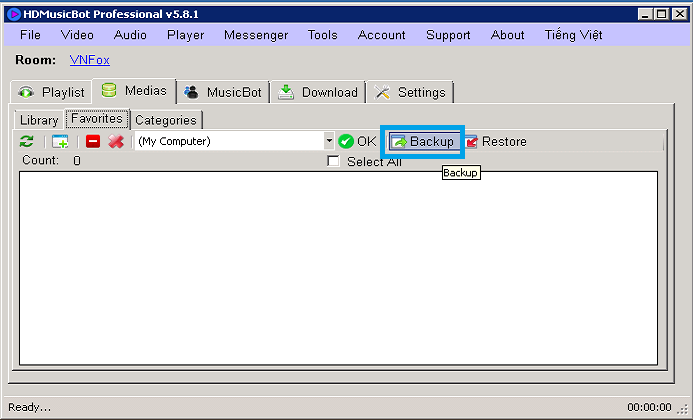
Task: Click the red X delete icon
Action: click(116, 142)
